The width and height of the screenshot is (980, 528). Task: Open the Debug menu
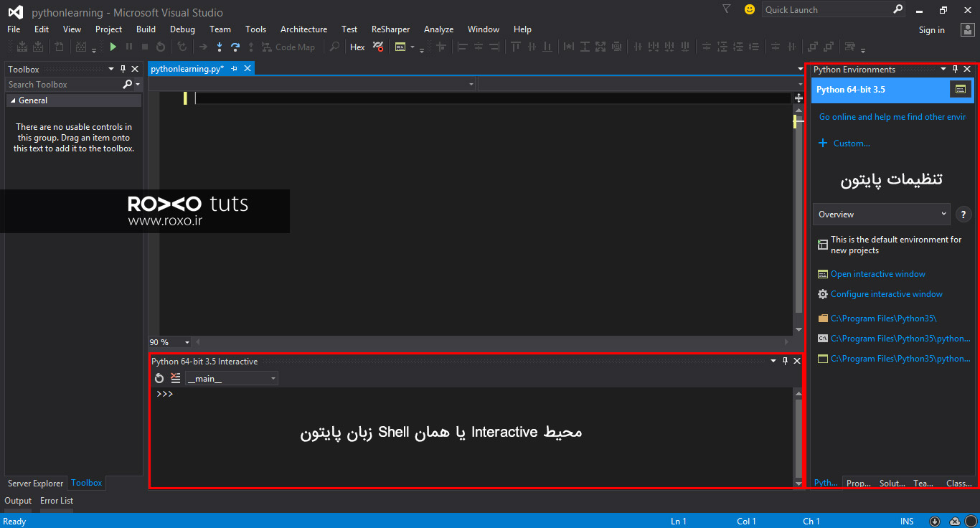coord(182,29)
